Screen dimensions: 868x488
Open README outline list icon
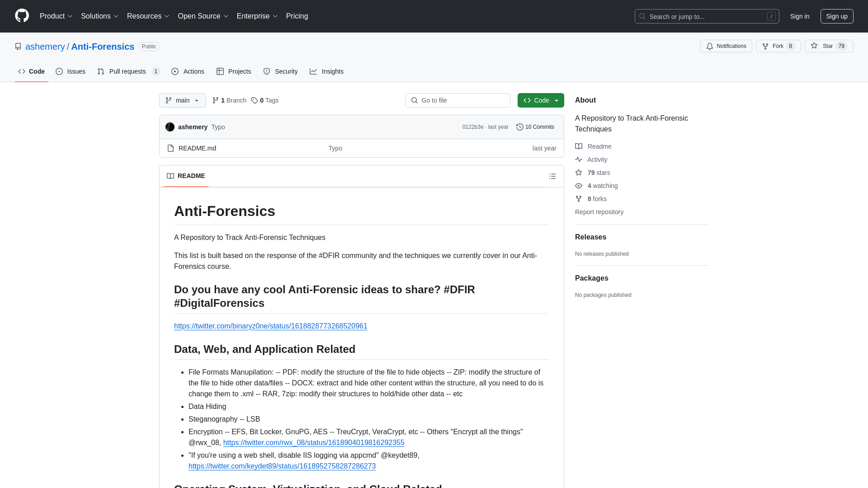tap(552, 176)
